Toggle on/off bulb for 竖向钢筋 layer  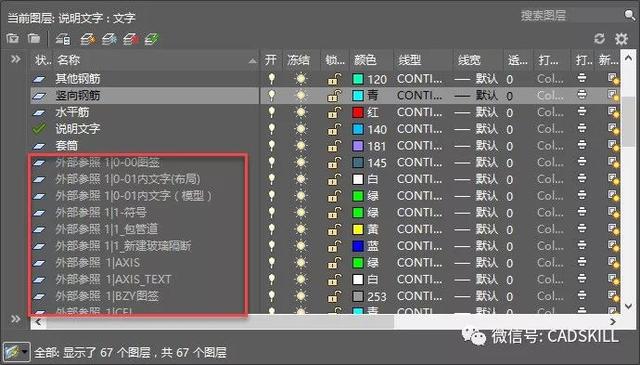click(271, 96)
